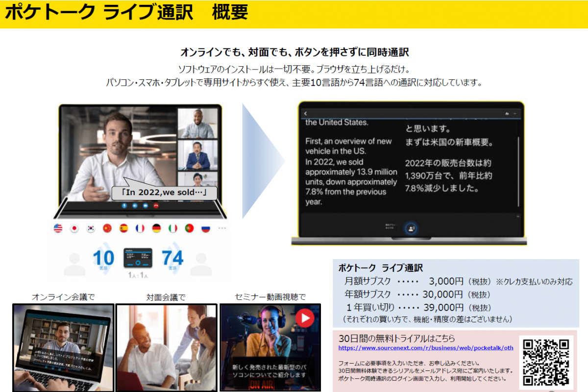Click the caption セミナー動画視聴で

pos(270,297)
